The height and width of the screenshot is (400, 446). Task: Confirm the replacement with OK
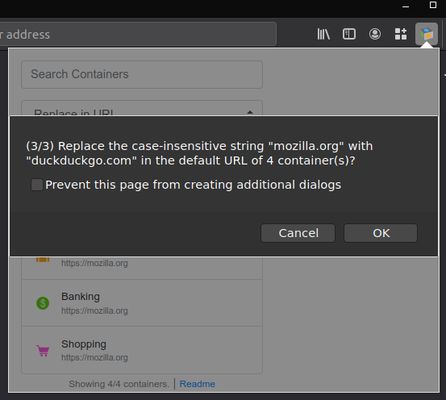381,233
